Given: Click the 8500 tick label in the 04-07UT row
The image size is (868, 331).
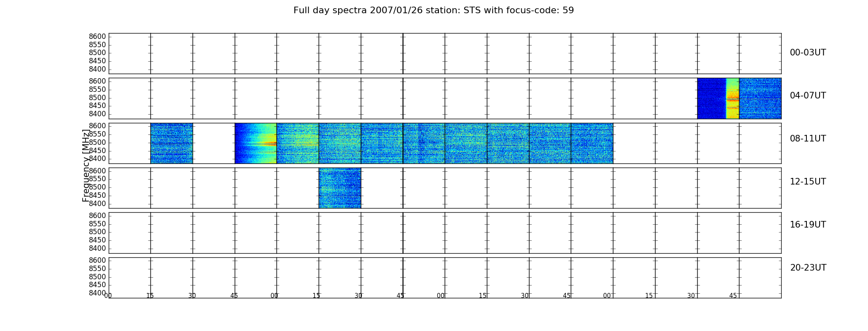Looking at the screenshot, I should point(98,98).
